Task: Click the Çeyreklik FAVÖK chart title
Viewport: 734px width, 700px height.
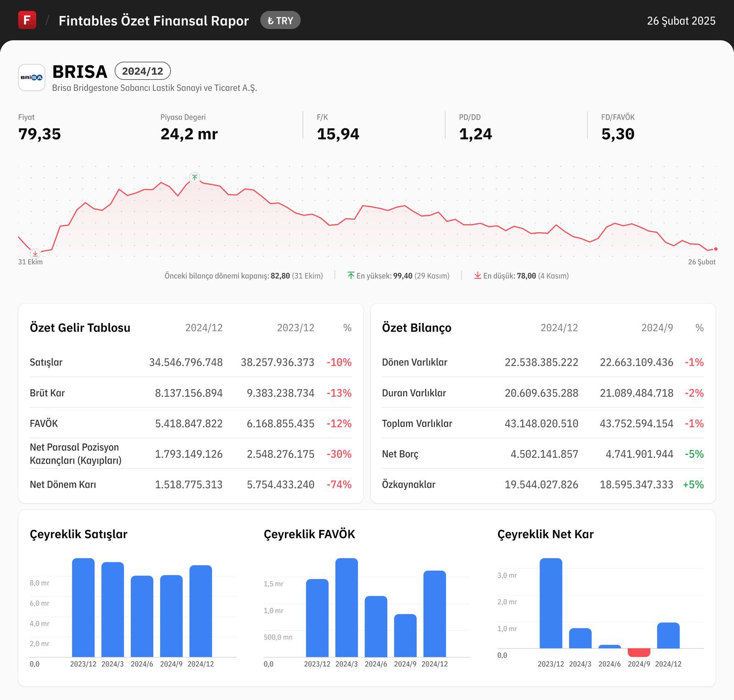Action: coord(309,534)
